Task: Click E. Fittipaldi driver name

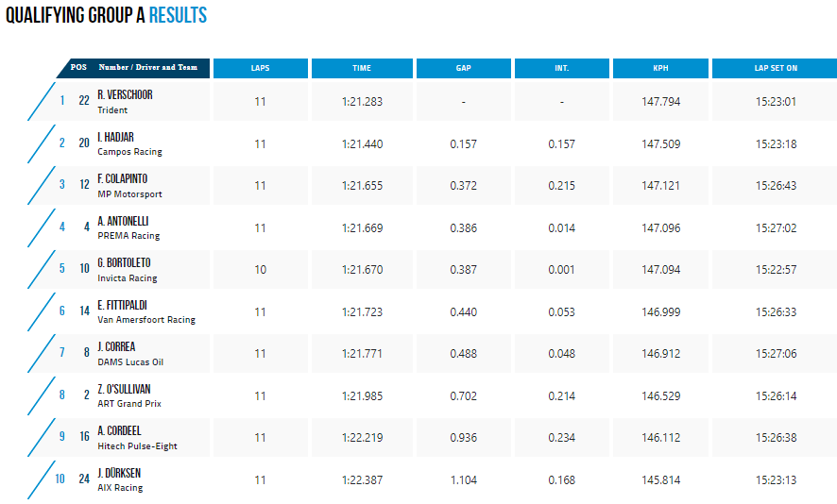Action: pos(122,305)
